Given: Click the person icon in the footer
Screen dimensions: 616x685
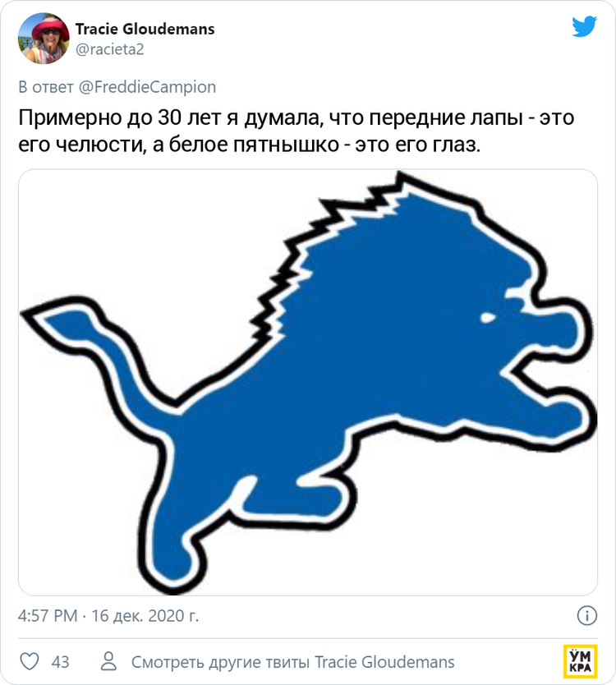Looking at the screenshot, I should [x=108, y=661].
